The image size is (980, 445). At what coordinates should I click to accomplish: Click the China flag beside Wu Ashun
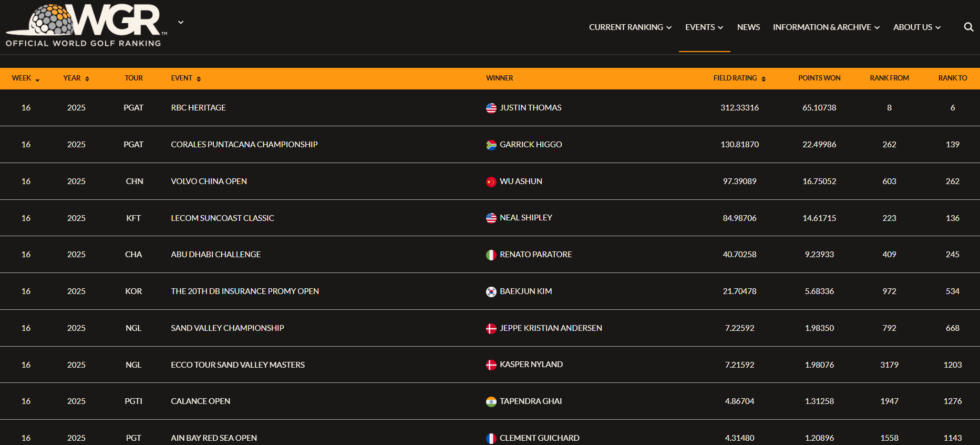pos(491,181)
